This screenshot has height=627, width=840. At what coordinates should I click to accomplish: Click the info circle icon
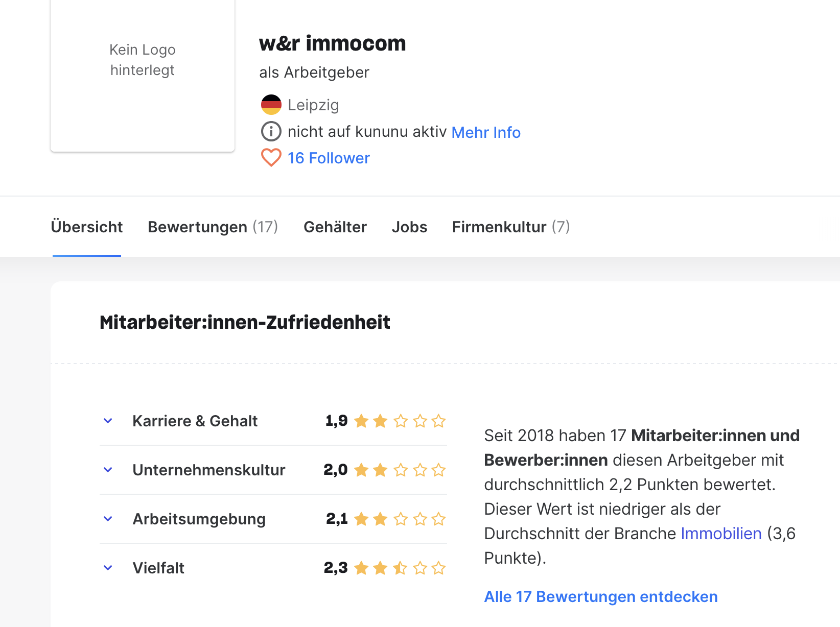[x=271, y=132]
